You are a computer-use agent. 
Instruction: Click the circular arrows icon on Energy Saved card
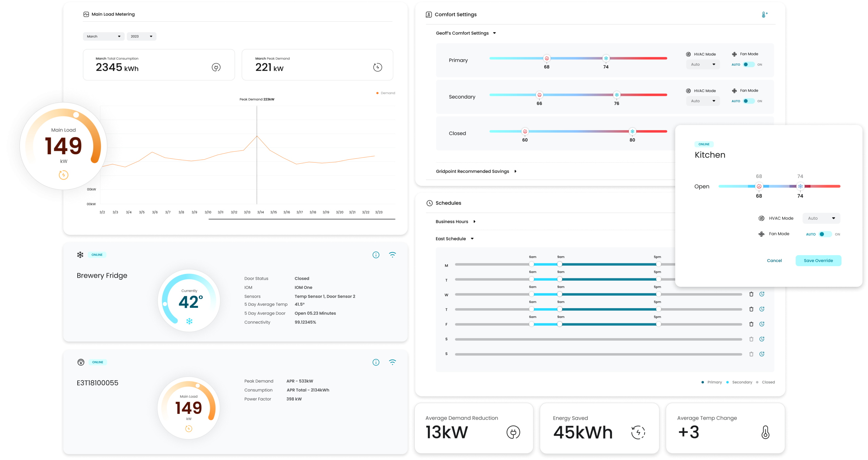(638, 432)
